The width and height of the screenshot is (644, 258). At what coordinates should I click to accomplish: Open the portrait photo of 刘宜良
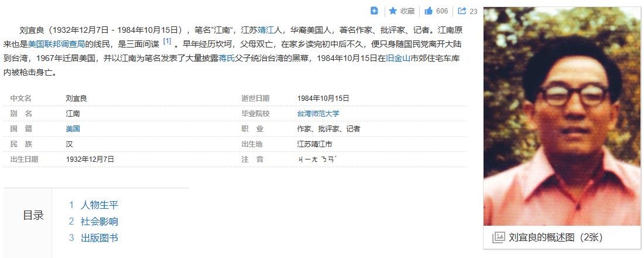(562, 116)
